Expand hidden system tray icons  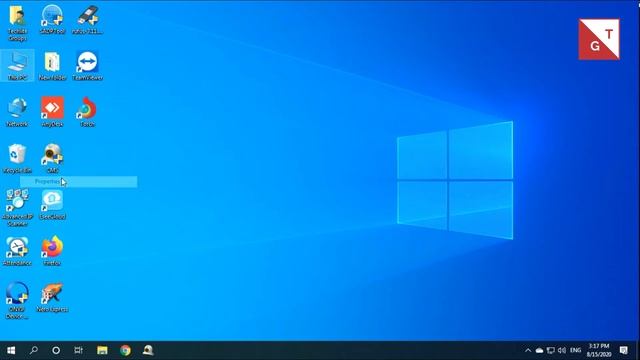click(x=528, y=350)
